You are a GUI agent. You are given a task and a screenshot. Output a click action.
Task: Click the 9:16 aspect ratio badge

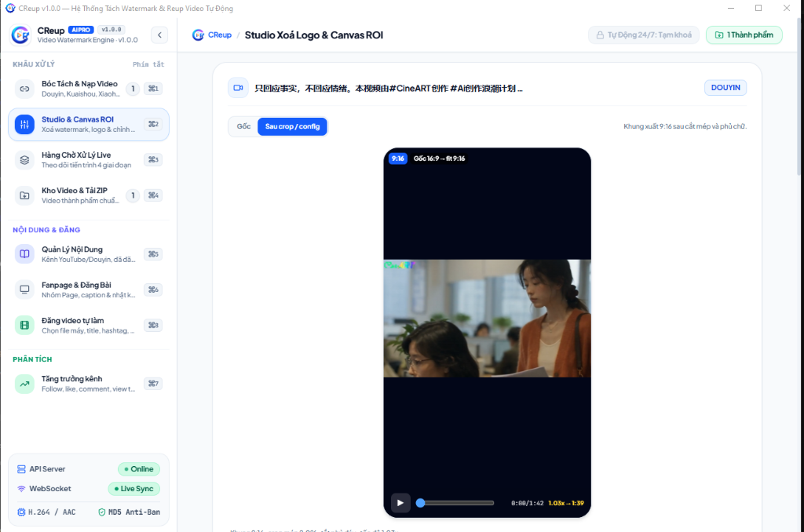tap(398, 159)
